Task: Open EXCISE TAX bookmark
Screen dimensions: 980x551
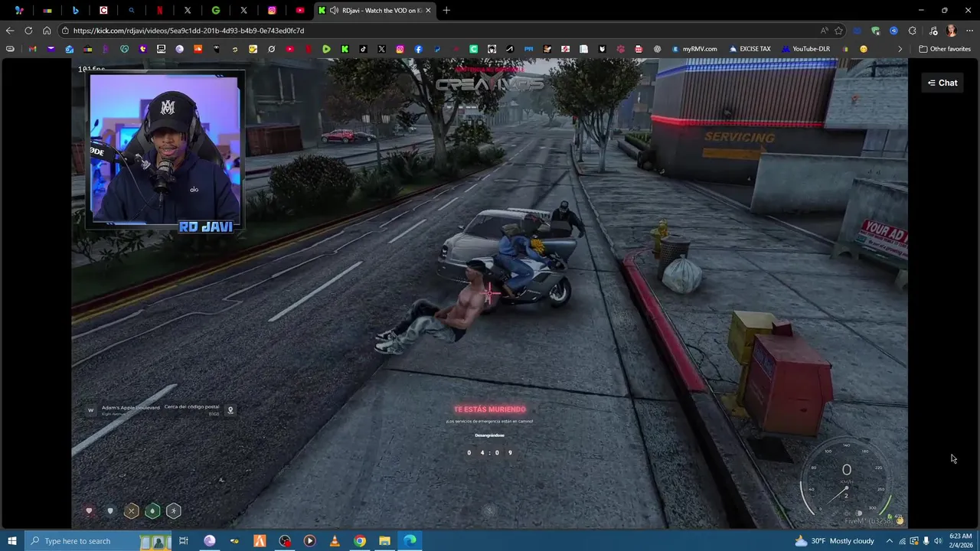Action: 750,49
